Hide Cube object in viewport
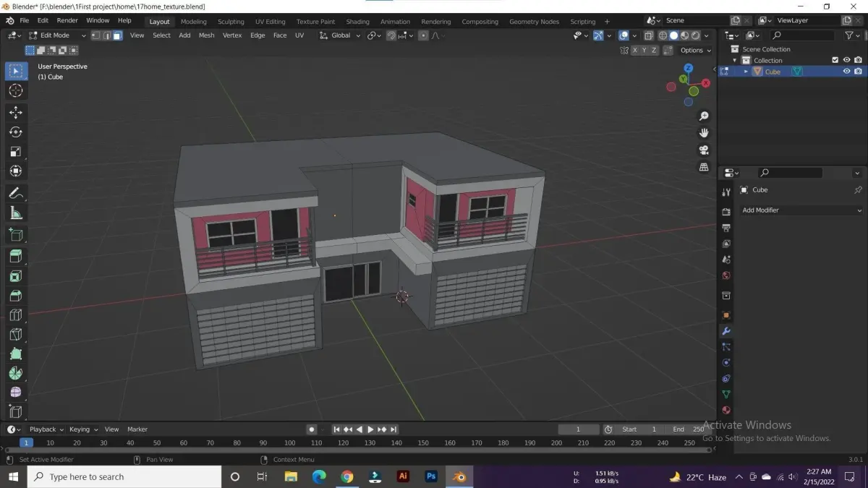The width and height of the screenshot is (868, 488). tap(846, 72)
